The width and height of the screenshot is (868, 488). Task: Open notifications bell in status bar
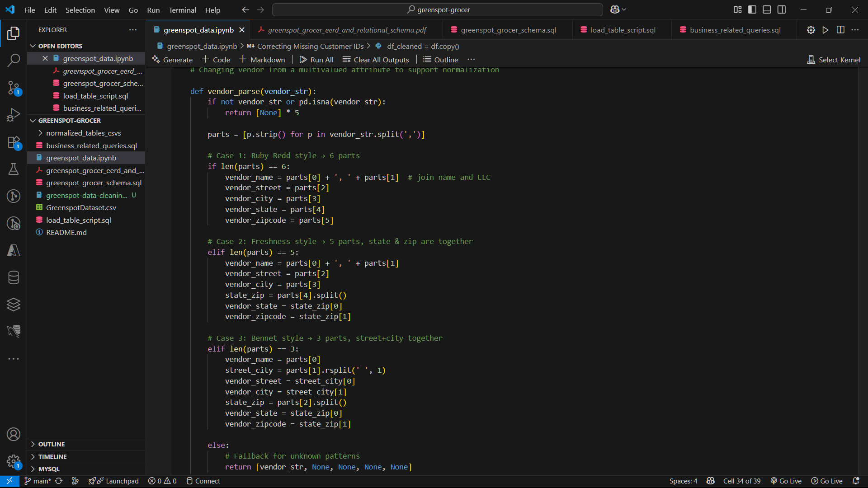tap(856, 481)
